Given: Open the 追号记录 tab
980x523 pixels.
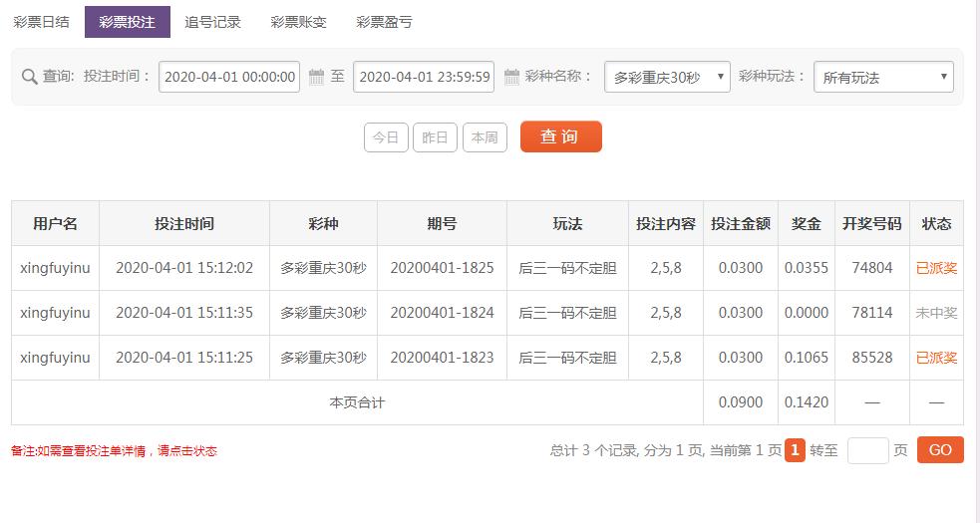Looking at the screenshot, I should tap(212, 21).
